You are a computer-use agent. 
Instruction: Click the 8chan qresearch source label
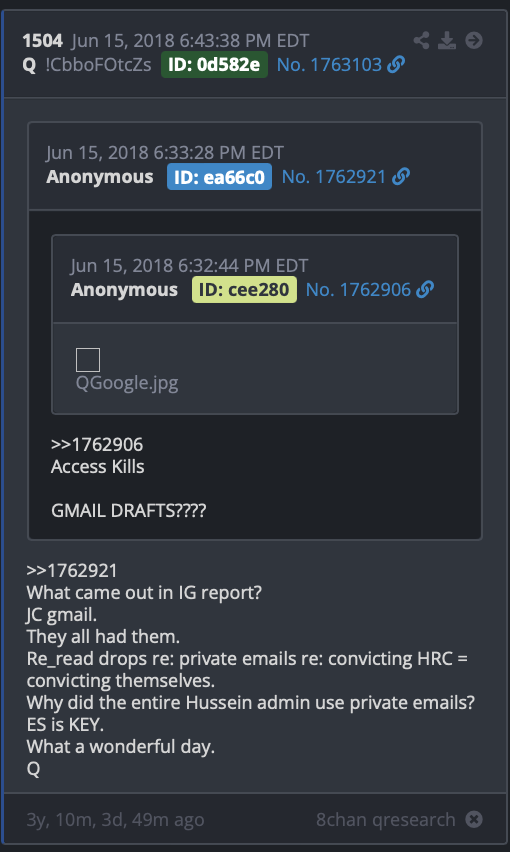386,819
